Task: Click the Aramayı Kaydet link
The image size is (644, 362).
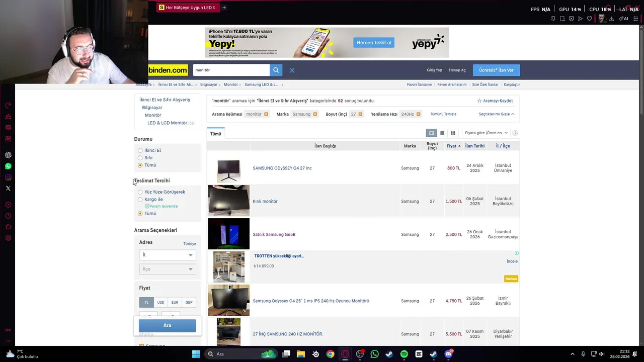Action: pos(495,101)
